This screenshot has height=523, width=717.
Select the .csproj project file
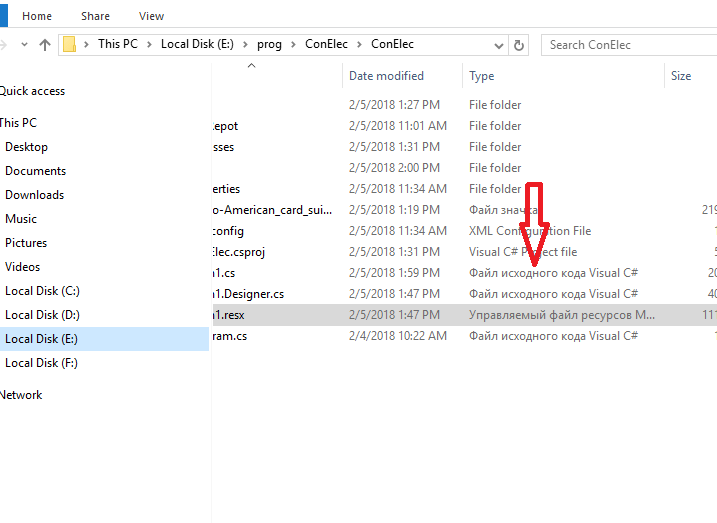464,252
